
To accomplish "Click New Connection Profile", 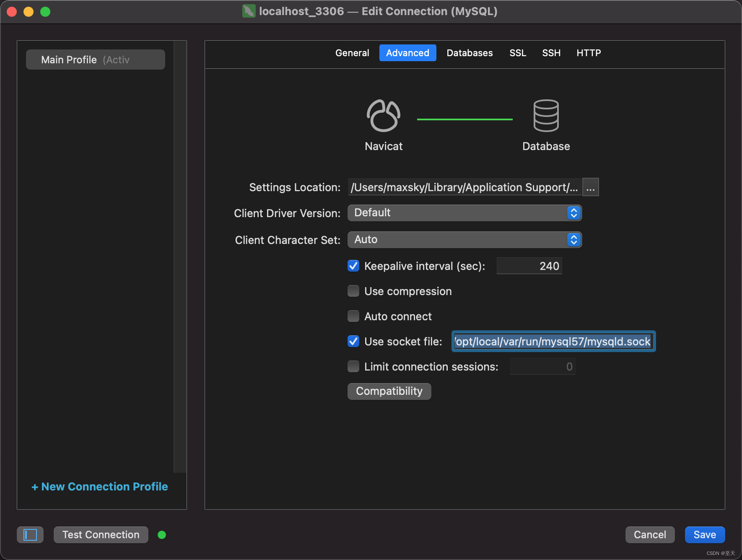I will click(x=99, y=486).
